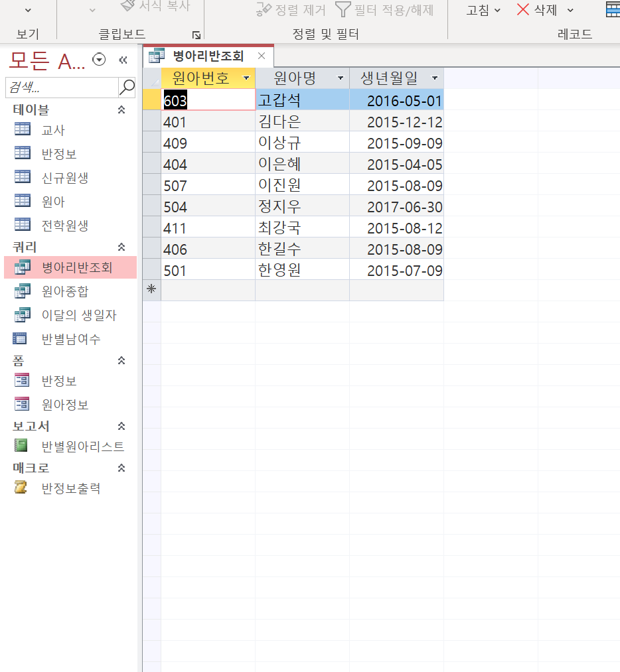Open the 교사 table icon
620x672 pixels.
click(22, 130)
